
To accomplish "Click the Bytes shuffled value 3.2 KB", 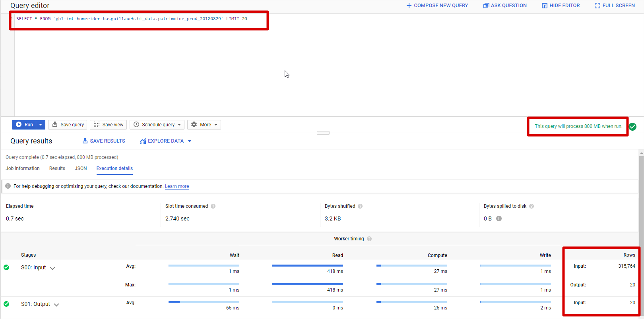I will 333,218.
